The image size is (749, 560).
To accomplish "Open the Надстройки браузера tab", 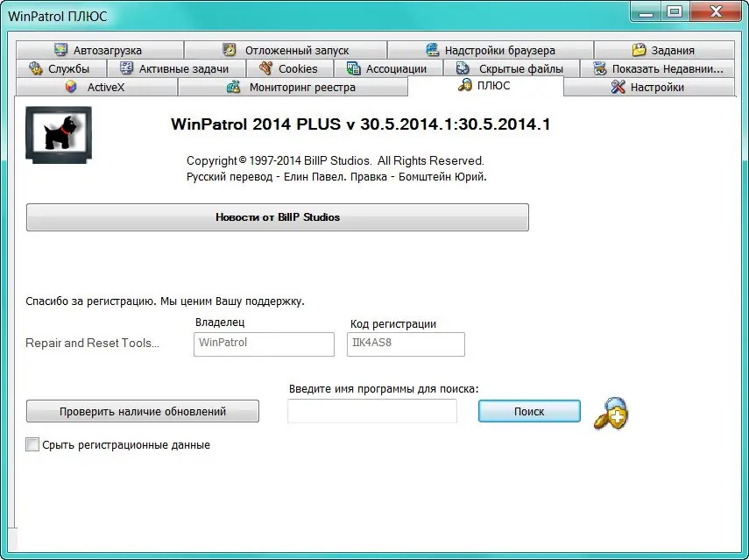I will coord(491,50).
